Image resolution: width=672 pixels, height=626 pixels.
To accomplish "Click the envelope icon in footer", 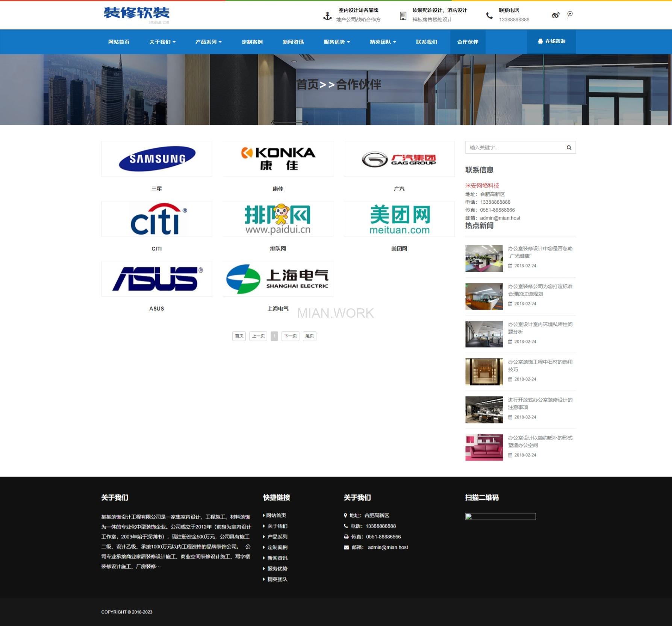I will tap(346, 547).
